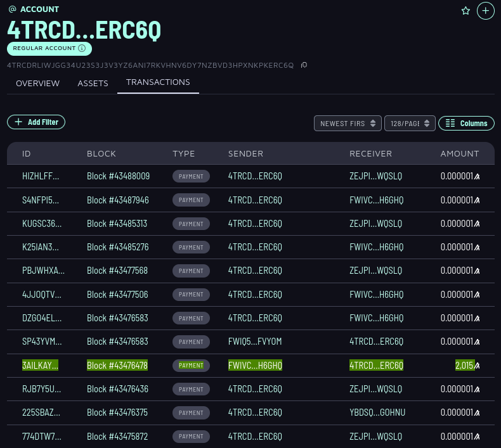Image resolution: width=501 pixels, height=448 pixels.
Task: Open transaction 225SBAZ...
Action: click(x=41, y=413)
